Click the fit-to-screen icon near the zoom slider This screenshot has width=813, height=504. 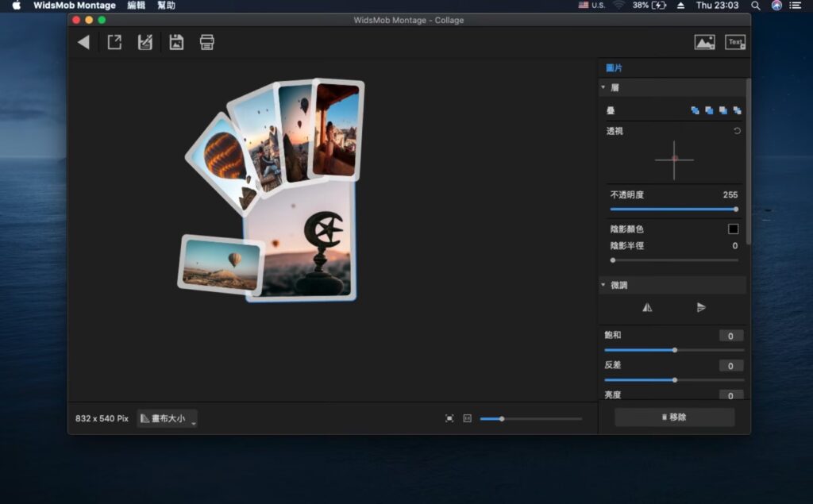tap(449, 417)
